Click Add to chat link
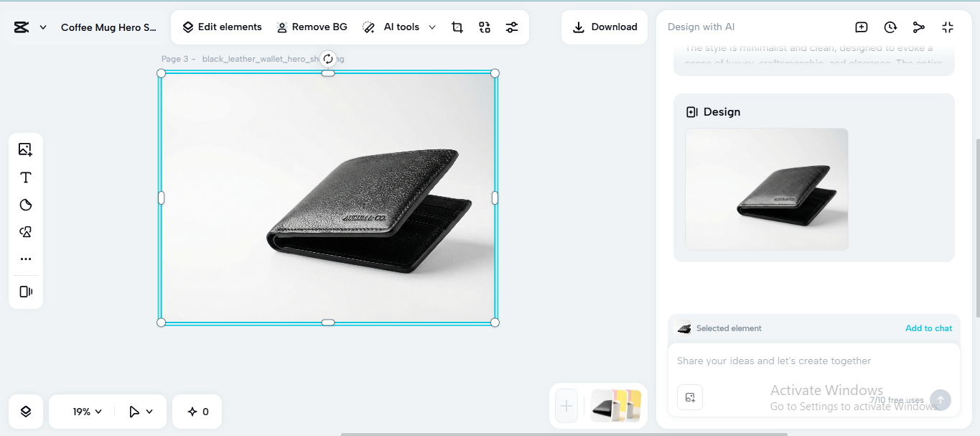 [x=928, y=328]
